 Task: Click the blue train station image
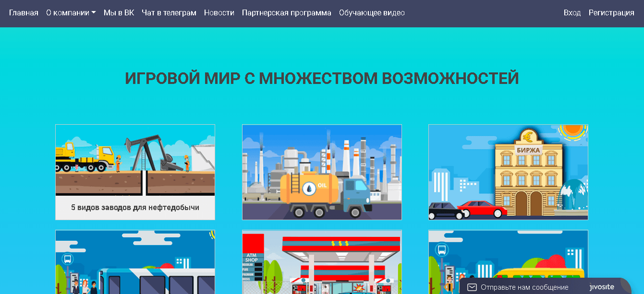pos(135,262)
